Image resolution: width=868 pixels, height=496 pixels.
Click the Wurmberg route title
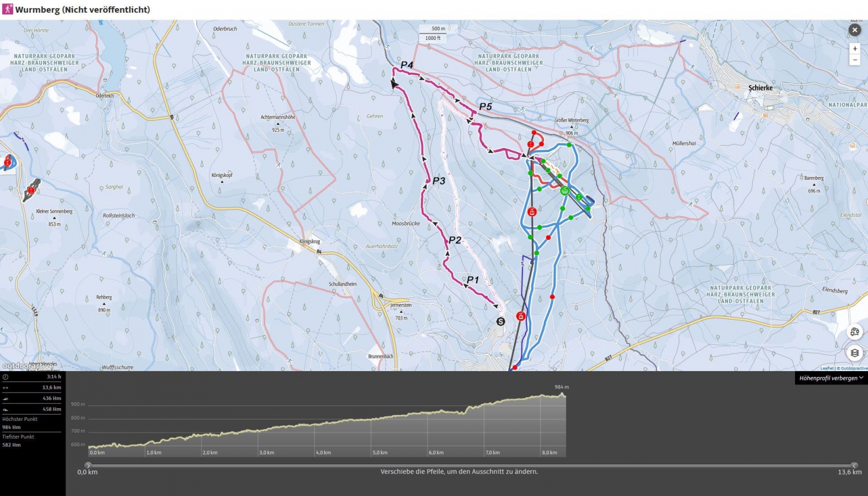(x=82, y=10)
